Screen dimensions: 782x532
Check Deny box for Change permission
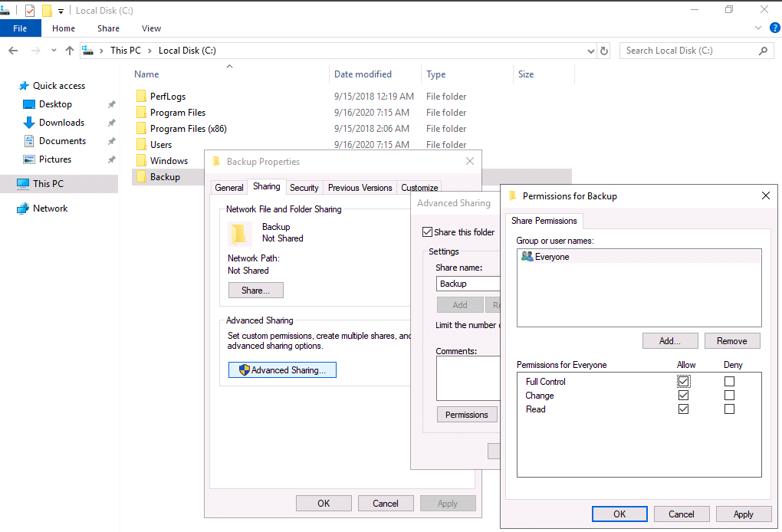tap(729, 396)
